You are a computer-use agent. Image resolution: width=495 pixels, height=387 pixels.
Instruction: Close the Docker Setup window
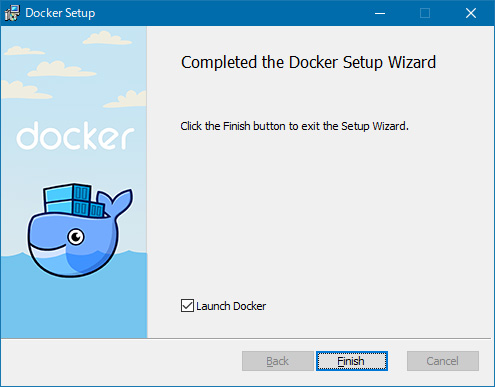click(471, 13)
